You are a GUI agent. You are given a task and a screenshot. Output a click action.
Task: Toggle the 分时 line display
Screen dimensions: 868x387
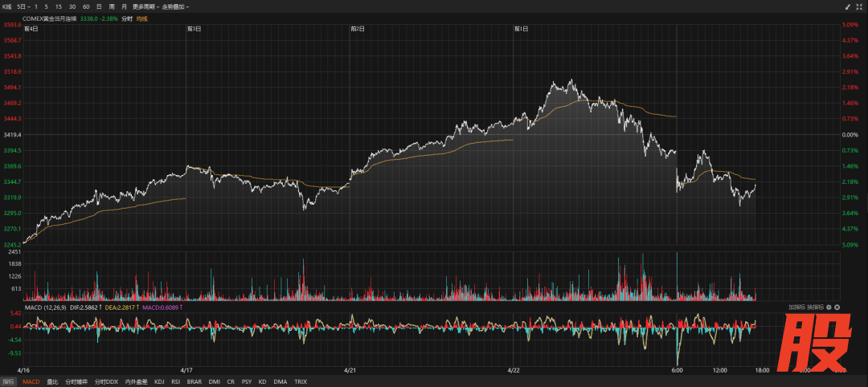click(127, 18)
